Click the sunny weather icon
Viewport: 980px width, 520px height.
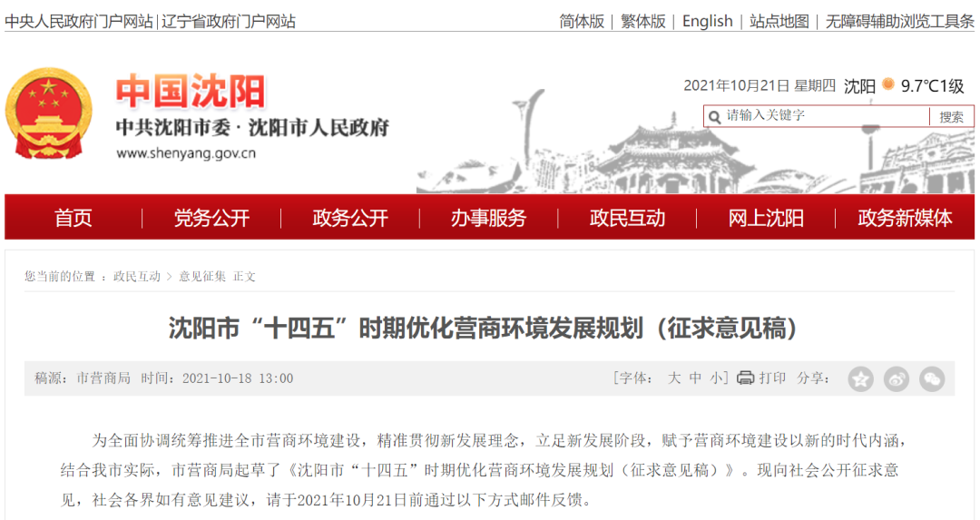(x=888, y=84)
